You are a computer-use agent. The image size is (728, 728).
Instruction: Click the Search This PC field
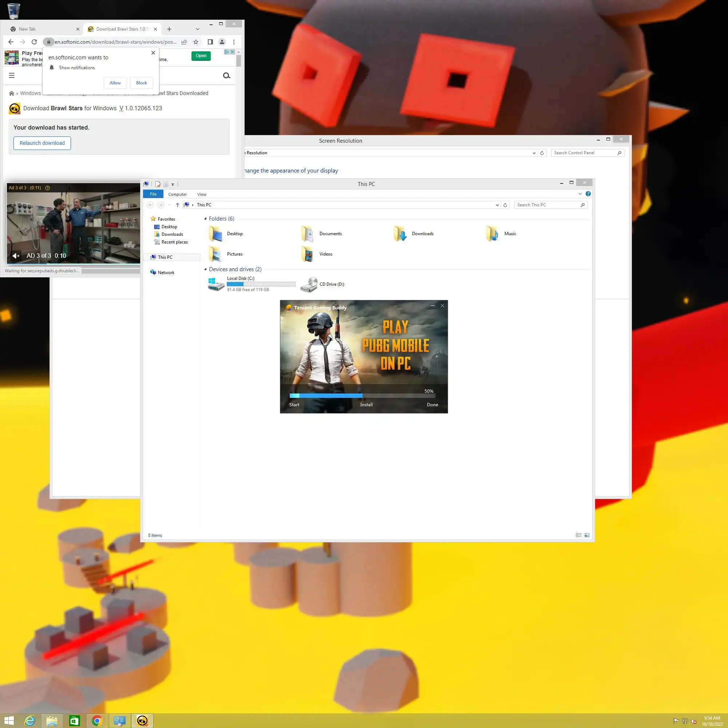[x=546, y=205]
